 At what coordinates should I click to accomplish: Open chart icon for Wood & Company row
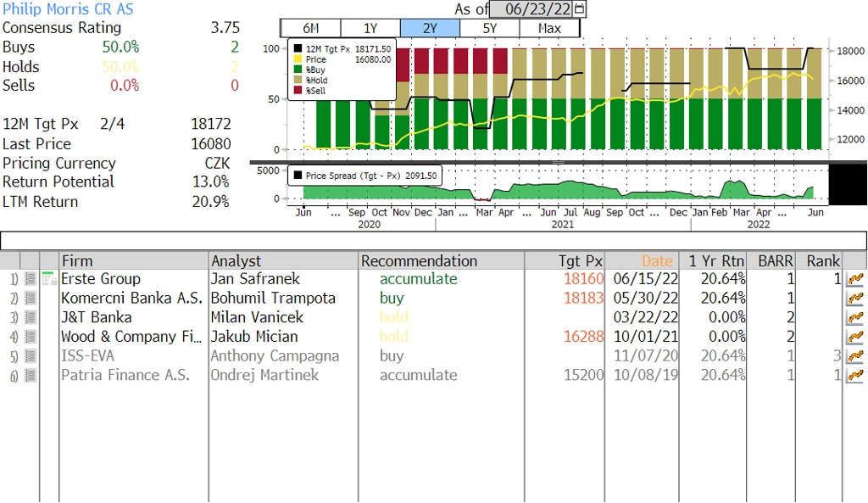tap(855, 337)
